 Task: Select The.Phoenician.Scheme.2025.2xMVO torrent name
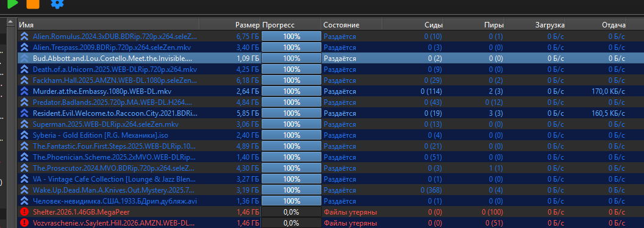[x=114, y=157]
